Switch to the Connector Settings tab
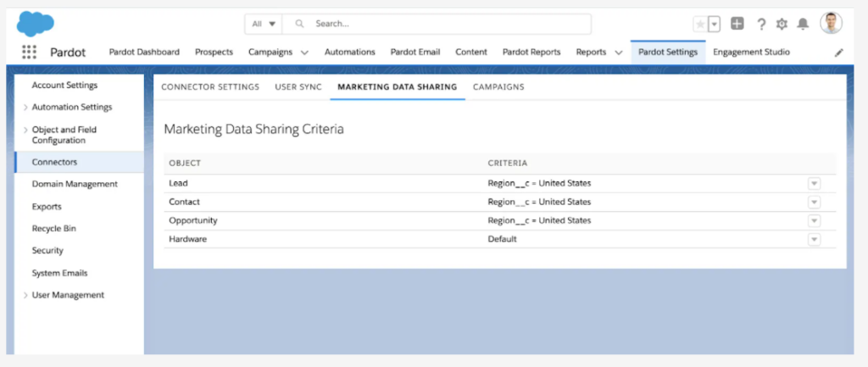Image resolution: width=868 pixels, height=367 pixels. [x=210, y=87]
